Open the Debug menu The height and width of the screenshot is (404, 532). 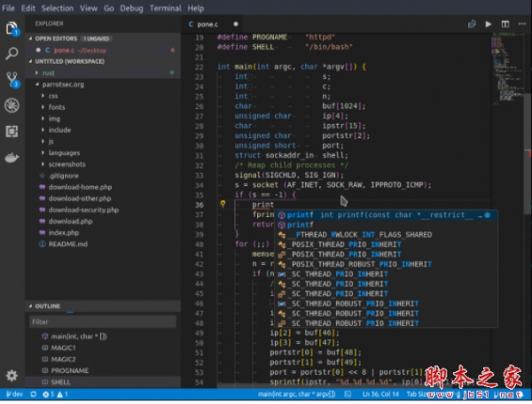click(x=131, y=8)
